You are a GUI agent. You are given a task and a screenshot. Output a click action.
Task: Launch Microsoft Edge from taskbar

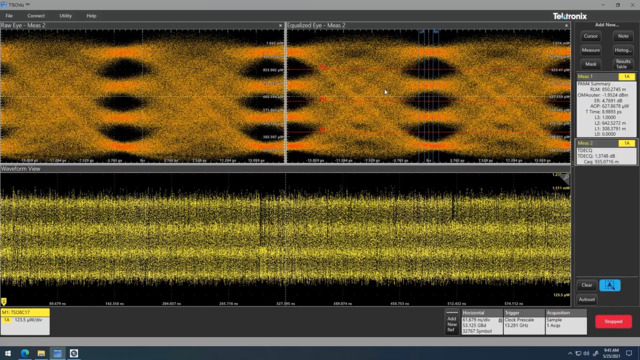point(24,353)
